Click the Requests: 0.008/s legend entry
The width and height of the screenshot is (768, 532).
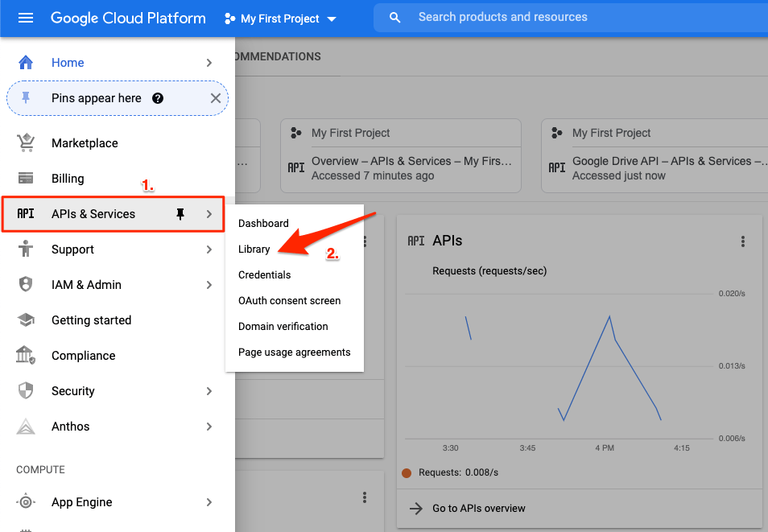click(450, 472)
